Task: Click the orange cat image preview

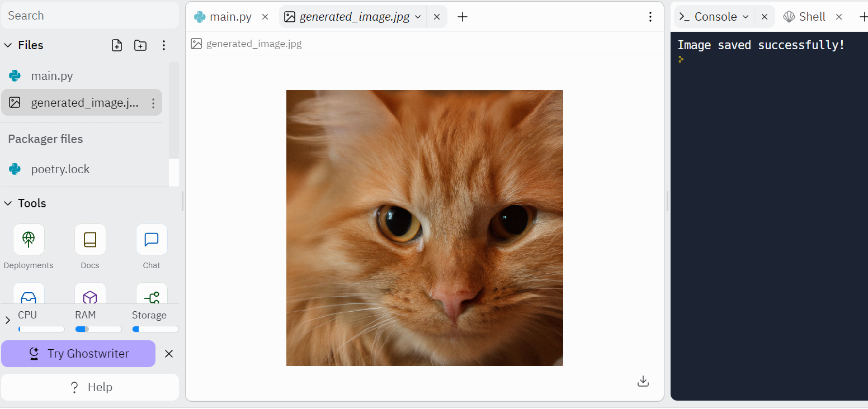Action: tap(424, 228)
